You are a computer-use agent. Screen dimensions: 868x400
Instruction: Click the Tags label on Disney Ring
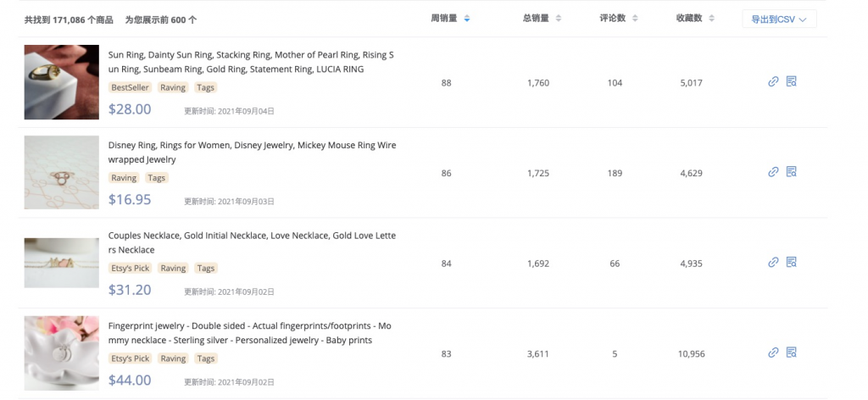[x=156, y=178]
